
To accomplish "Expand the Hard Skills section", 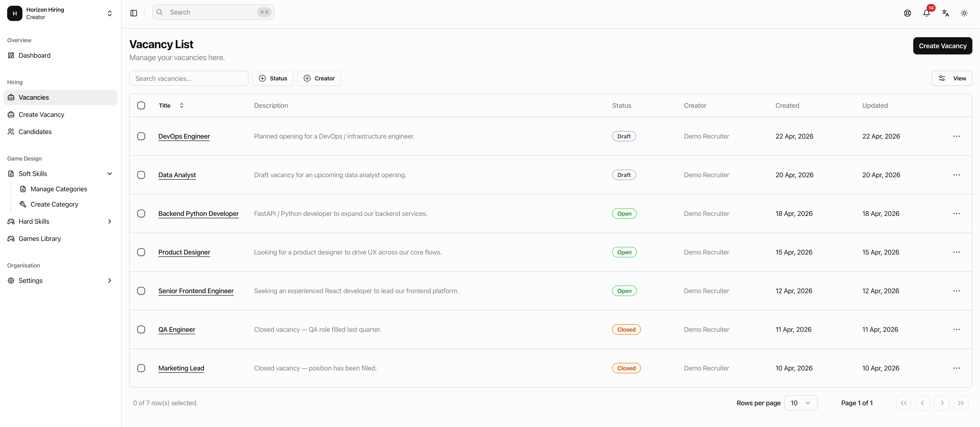I will pos(110,222).
